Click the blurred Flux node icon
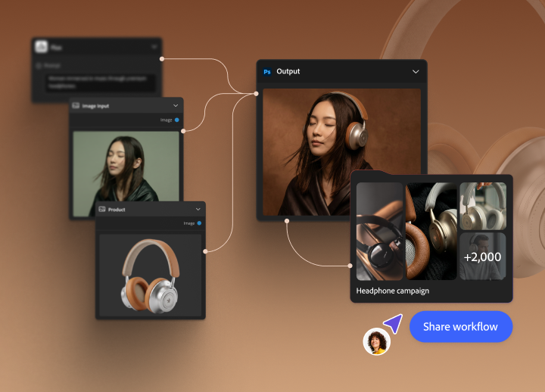This screenshot has height=392, width=545. [42, 47]
